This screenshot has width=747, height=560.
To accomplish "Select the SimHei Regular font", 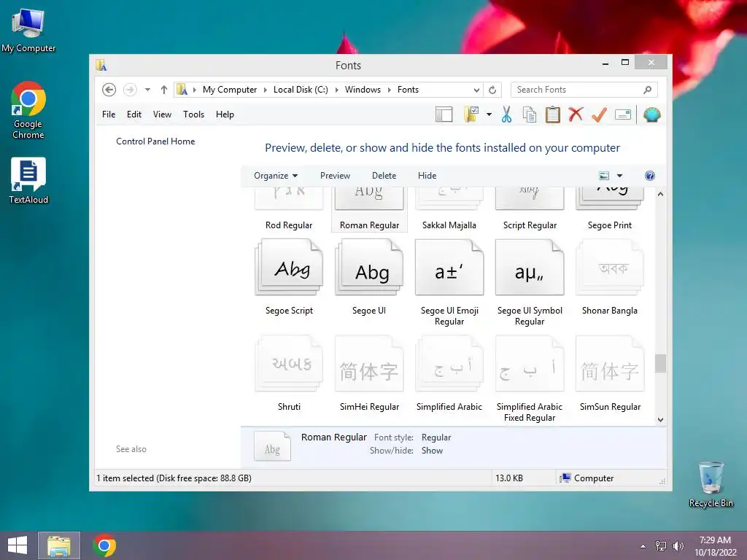I will [369, 373].
